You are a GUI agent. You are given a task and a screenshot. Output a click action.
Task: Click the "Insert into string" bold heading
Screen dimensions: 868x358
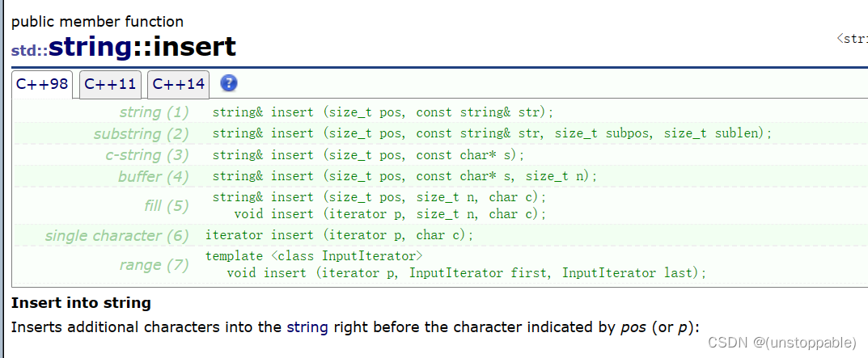tap(81, 303)
